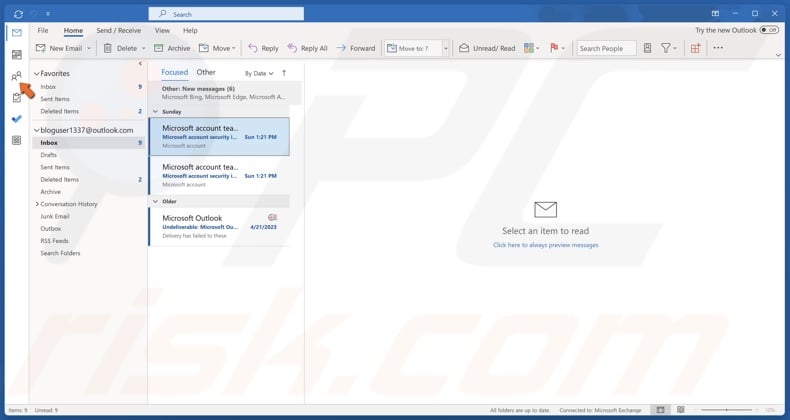Screen dimensions: 790x420
Task: Open the Help tab
Action: pyautogui.click(x=190, y=31)
